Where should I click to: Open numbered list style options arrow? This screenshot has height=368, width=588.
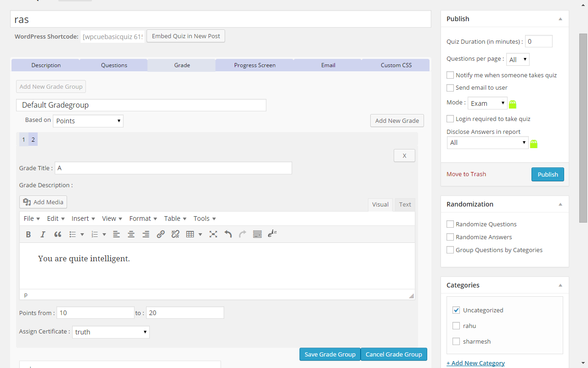coord(104,235)
